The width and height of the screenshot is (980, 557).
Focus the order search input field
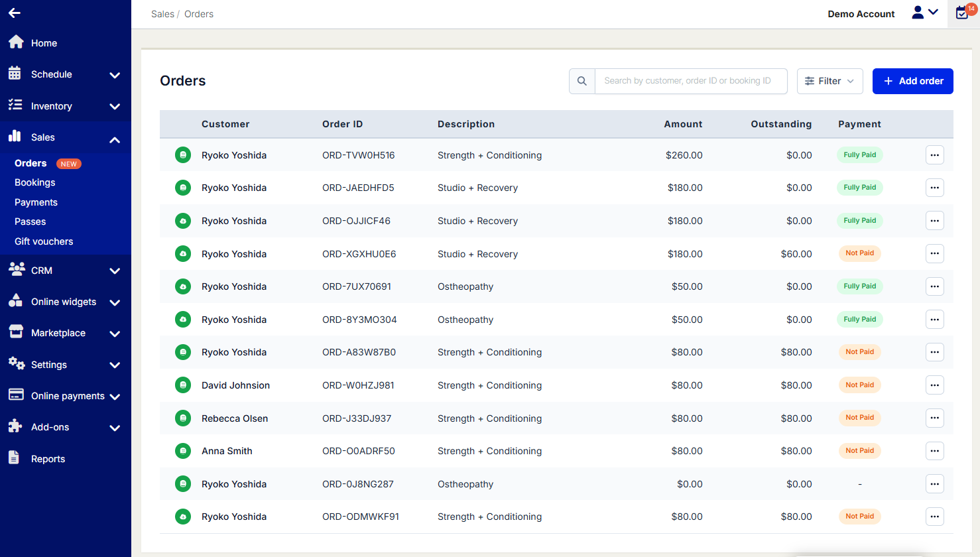click(691, 81)
